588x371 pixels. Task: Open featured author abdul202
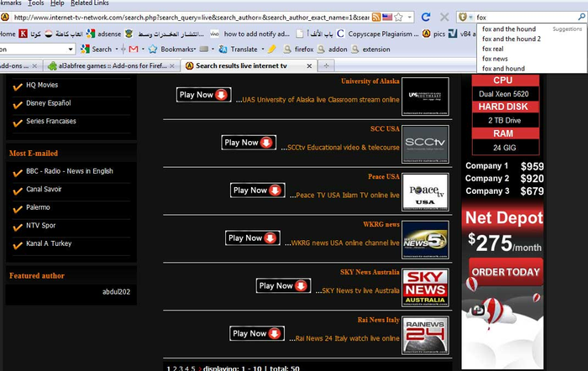(116, 292)
